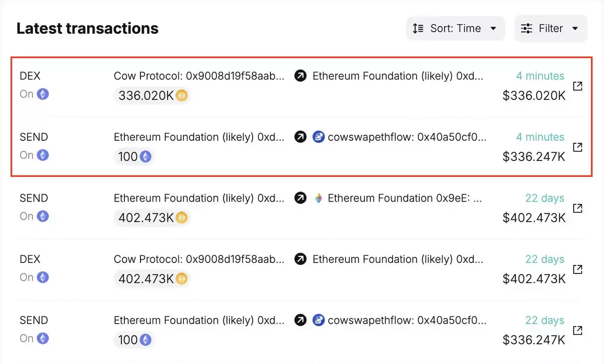Click Cow Protocol address in first row
Image resolution: width=604 pixels, height=364 pixels.
pos(199,76)
